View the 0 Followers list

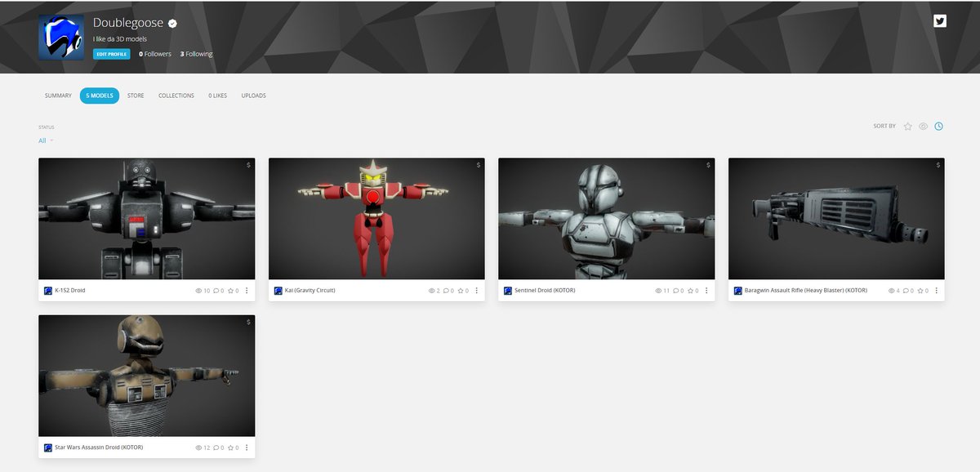click(154, 53)
